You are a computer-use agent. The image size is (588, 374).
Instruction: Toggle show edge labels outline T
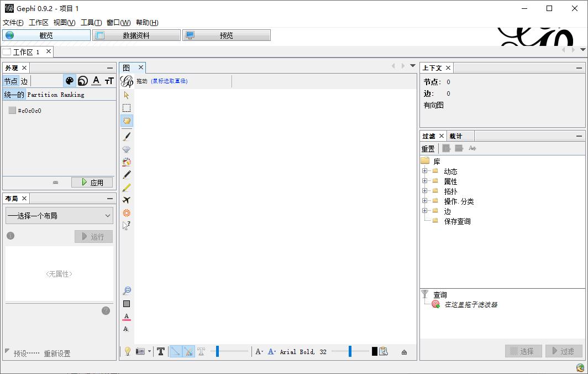coord(201,351)
